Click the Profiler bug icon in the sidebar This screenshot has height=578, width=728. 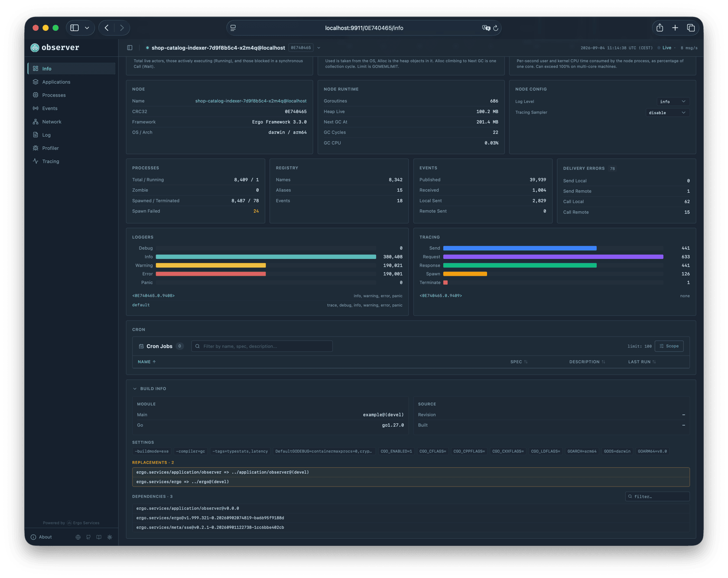coord(36,148)
